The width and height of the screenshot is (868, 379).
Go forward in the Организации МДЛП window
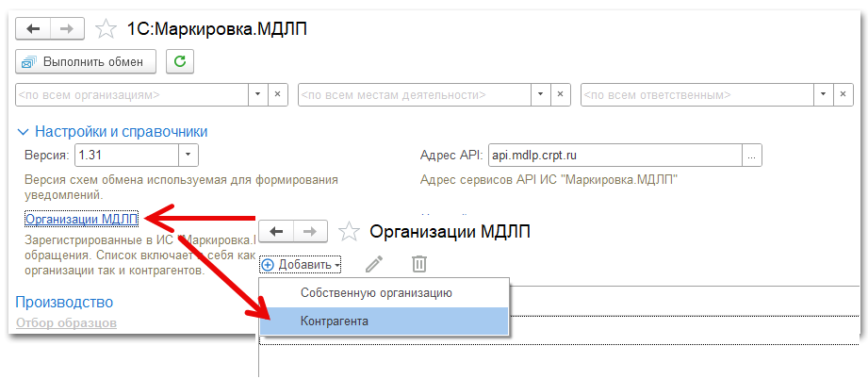point(311,232)
